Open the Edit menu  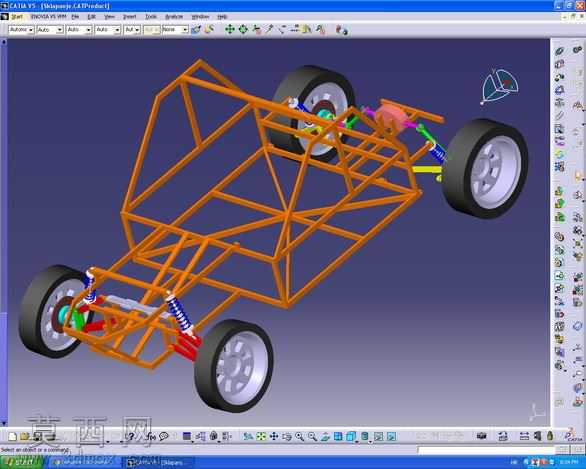tap(92, 17)
